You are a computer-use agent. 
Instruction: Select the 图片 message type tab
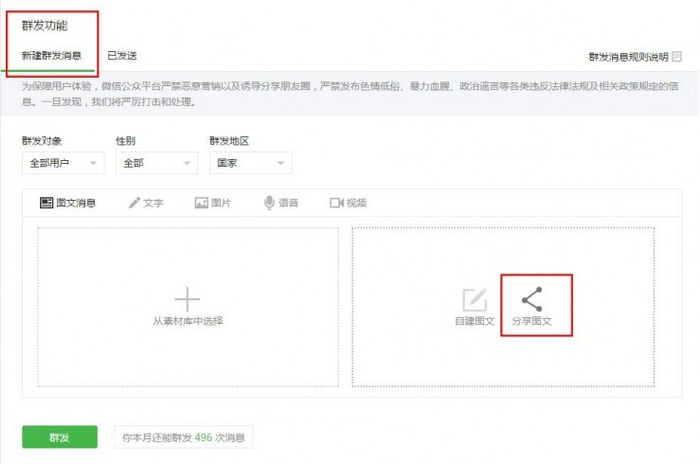coord(213,203)
